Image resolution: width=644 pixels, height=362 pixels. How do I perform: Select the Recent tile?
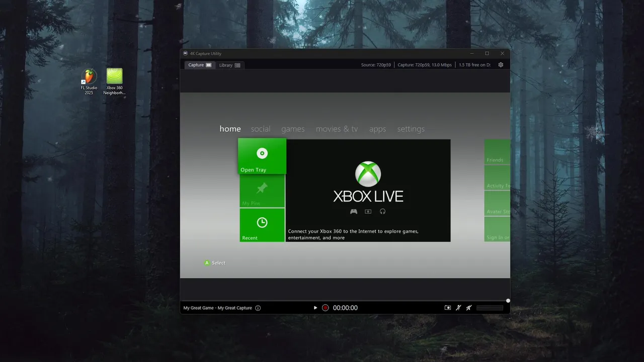(x=262, y=225)
